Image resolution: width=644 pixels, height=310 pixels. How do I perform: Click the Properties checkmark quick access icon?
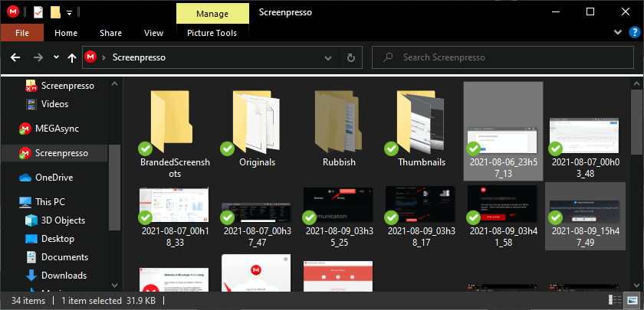tap(38, 12)
